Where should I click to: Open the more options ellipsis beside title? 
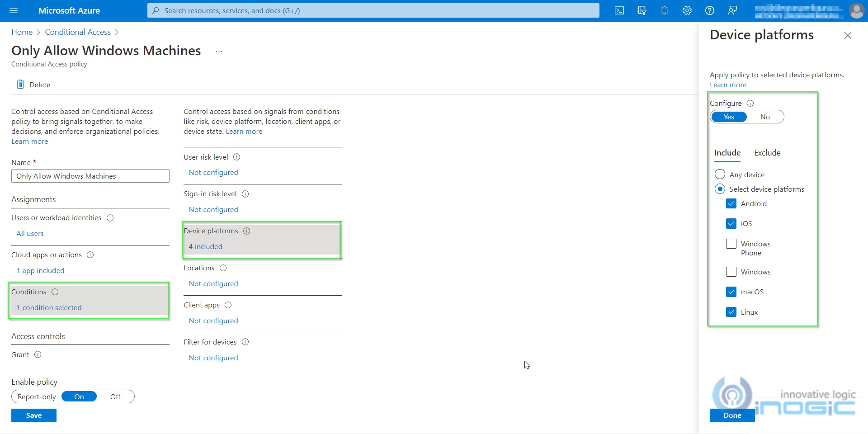tap(219, 52)
